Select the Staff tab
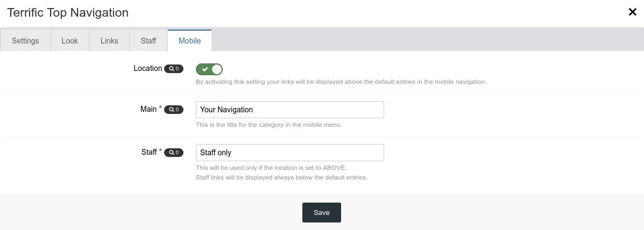 [x=148, y=41]
